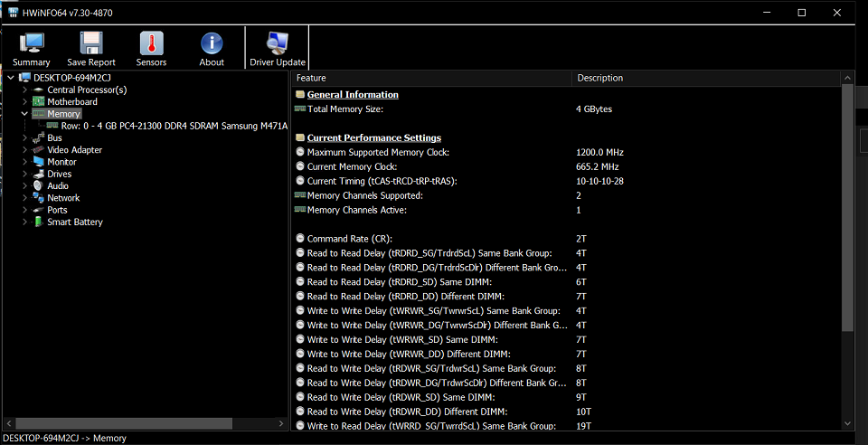Click the Memory Channels Supported row icon
Viewport: 868px width, 445px height.
(x=300, y=195)
